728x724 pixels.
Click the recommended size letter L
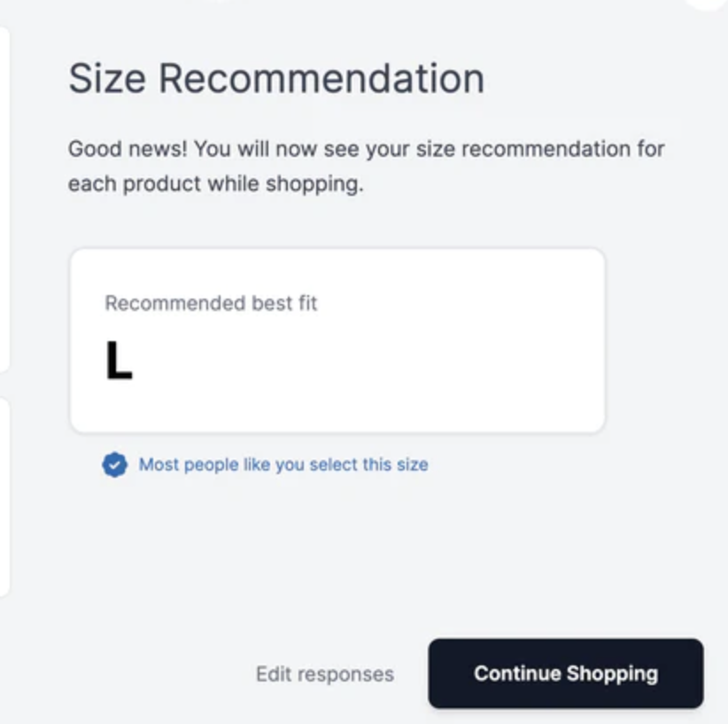[118, 362]
